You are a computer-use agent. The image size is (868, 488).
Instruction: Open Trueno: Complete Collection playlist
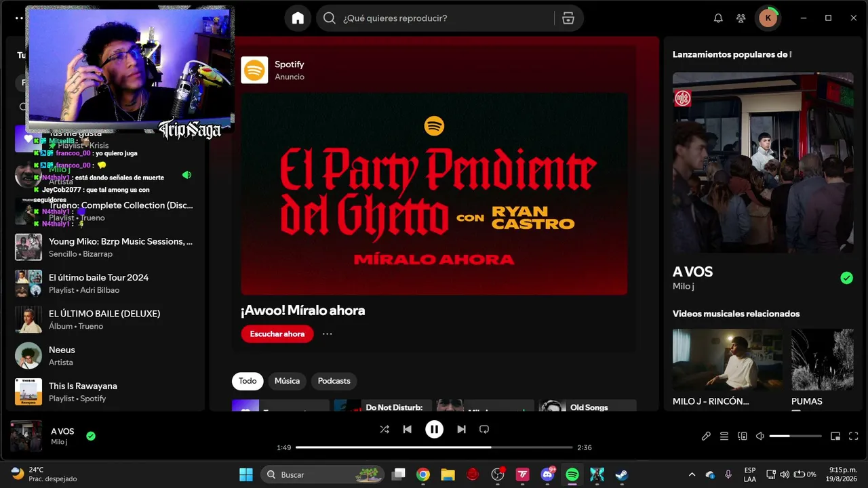pyautogui.click(x=105, y=211)
